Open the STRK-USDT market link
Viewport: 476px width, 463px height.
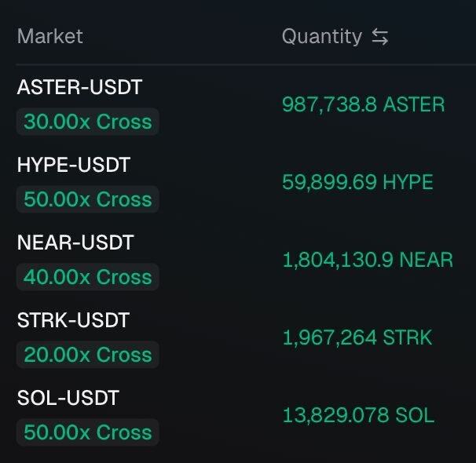(73, 320)
